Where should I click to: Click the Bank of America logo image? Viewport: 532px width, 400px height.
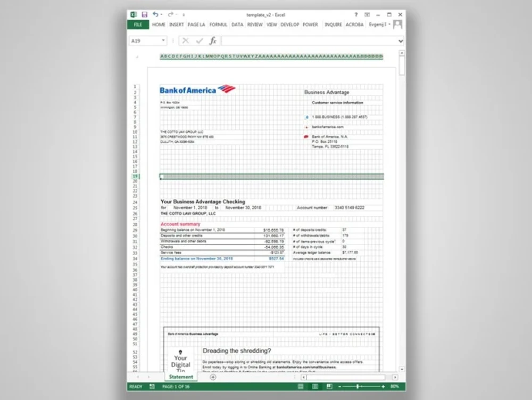click(x=197, y=89)
